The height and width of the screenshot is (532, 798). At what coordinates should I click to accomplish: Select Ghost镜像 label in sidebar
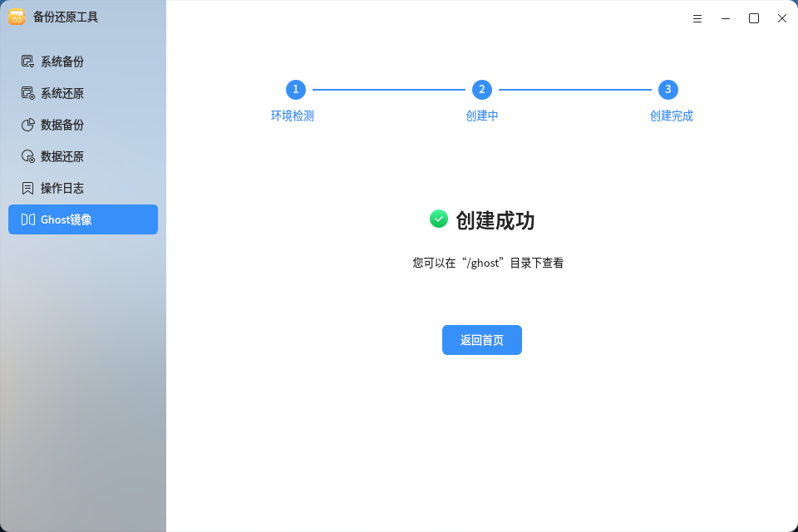pos(66,219)
